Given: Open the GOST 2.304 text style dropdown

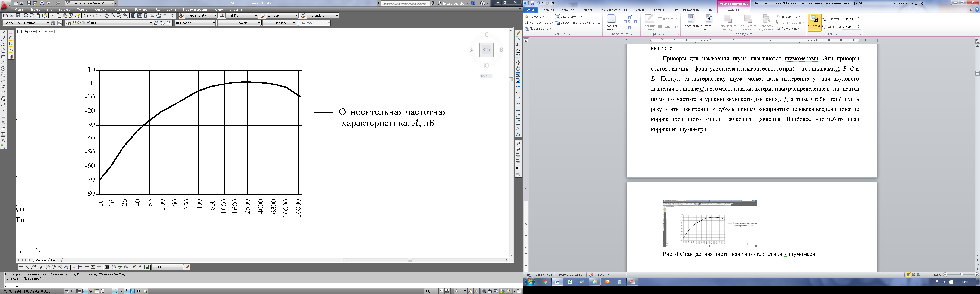Looking at the screenshot, I should point(215,16).
